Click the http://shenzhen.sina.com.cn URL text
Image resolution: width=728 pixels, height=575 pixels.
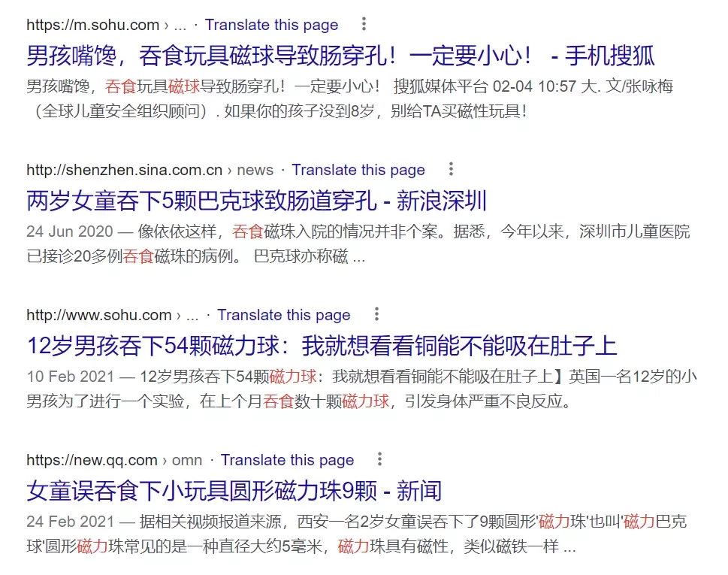[125, 170]
